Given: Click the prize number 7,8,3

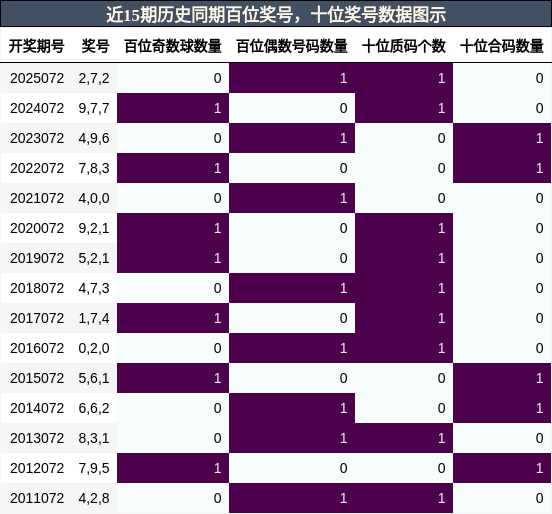Looking at the screenshot, I should click(94, 168).
